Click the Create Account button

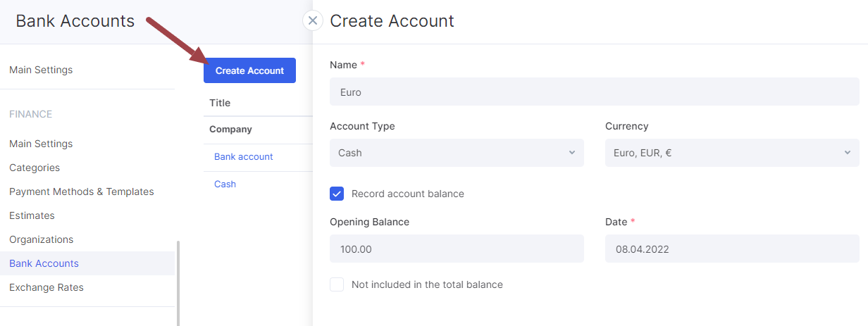pos(249,70)
